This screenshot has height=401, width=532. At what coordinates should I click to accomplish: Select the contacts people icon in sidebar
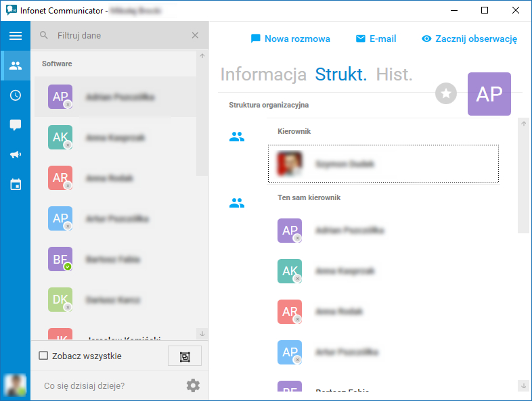tap(16, 66)
